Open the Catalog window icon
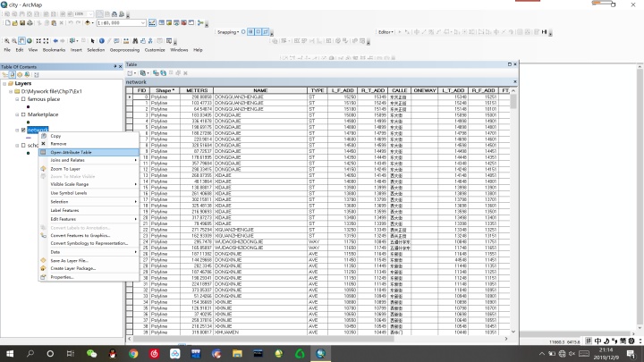Image resolution: width=644 pixels, height=362 pixels. (169, 23)
